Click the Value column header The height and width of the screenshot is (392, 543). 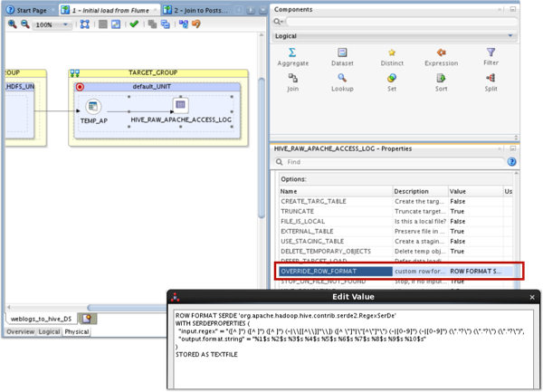(x=475, y=191)
